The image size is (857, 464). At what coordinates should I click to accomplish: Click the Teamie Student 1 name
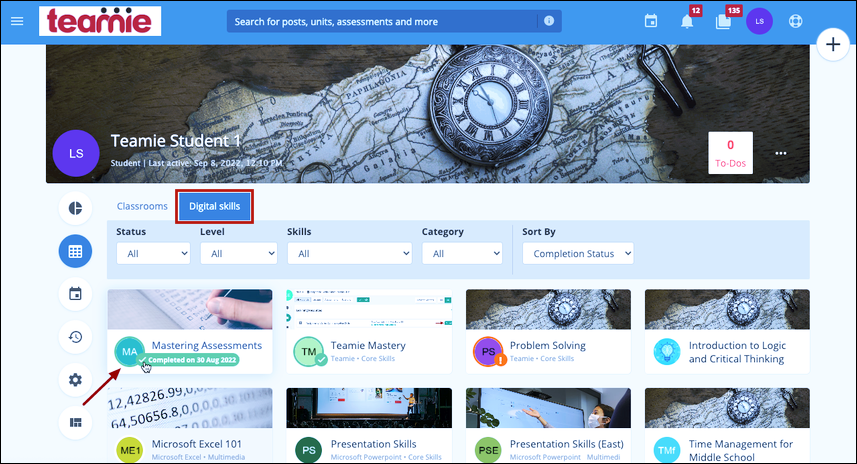175,141
